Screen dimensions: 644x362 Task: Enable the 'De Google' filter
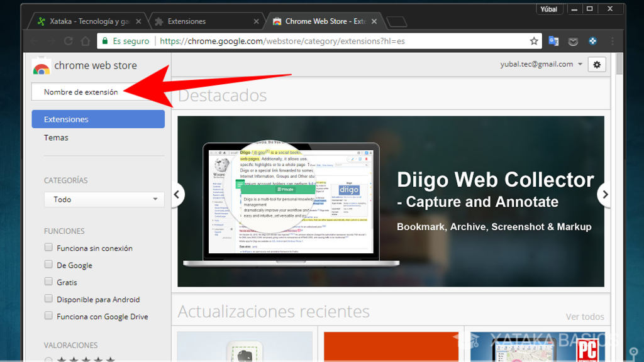tap(48, 264)
